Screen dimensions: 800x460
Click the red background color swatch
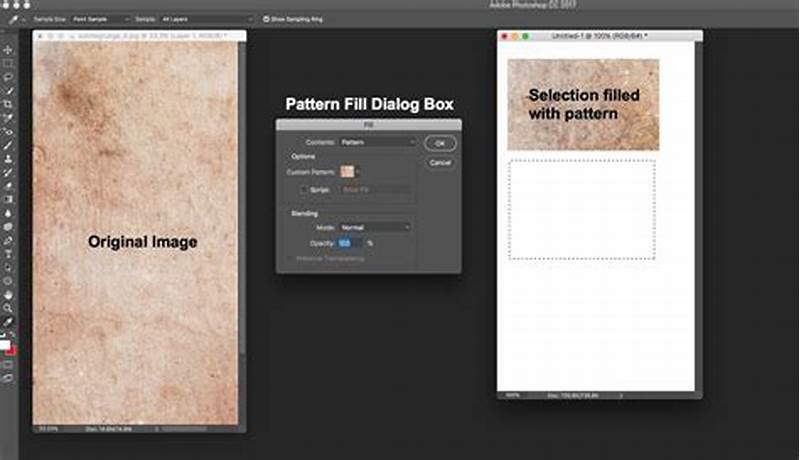click(x=12, y=351)
